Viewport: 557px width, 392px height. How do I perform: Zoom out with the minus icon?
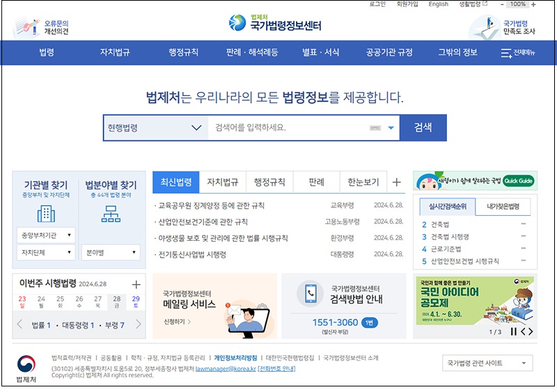(502, 5)
